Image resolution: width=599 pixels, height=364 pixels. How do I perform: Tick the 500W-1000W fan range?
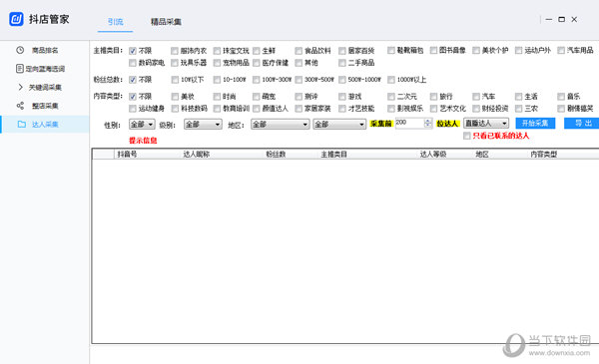(342, 80)
